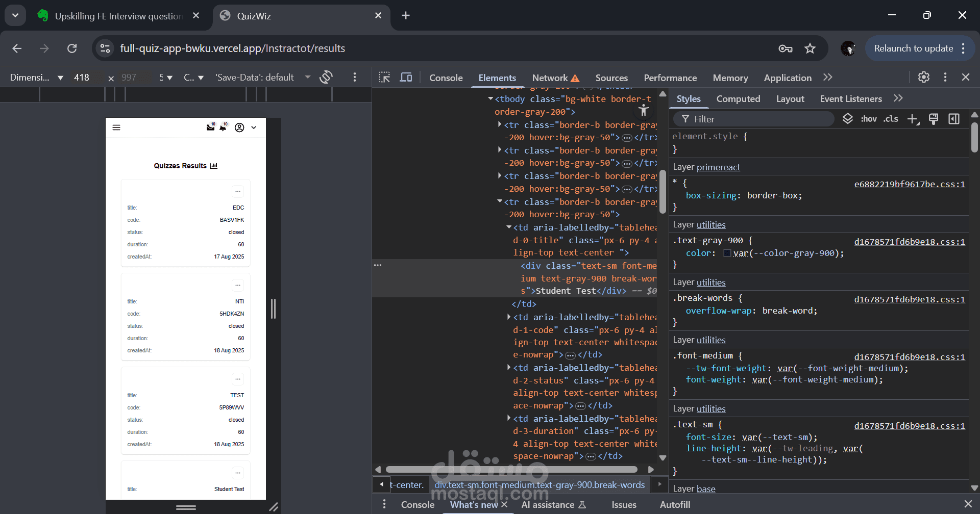Toggle common rendering emulations brush icon

point(934,119)
